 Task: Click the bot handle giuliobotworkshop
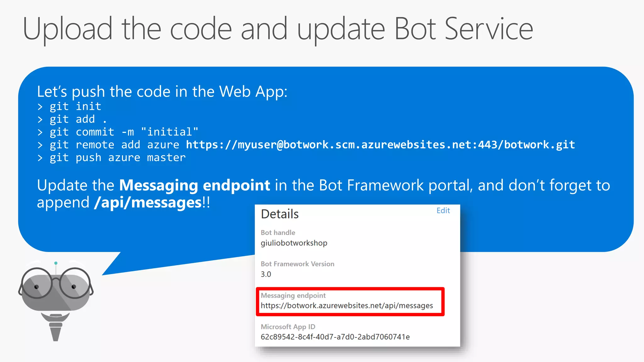tap(294, 243)
